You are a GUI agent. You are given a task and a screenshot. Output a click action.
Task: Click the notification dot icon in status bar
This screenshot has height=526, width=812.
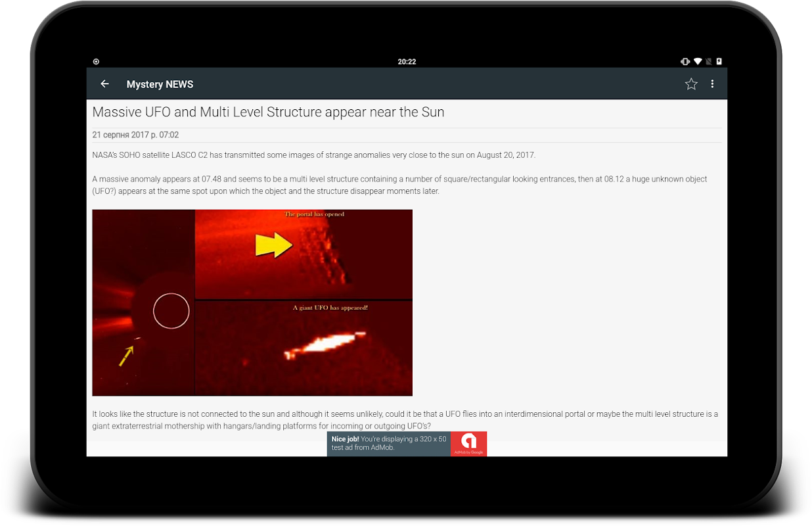[x=96, y=62]
